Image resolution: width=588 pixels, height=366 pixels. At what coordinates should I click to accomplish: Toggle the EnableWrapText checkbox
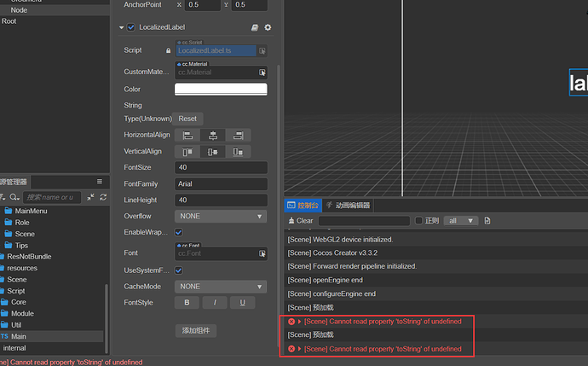click(178, 232)
